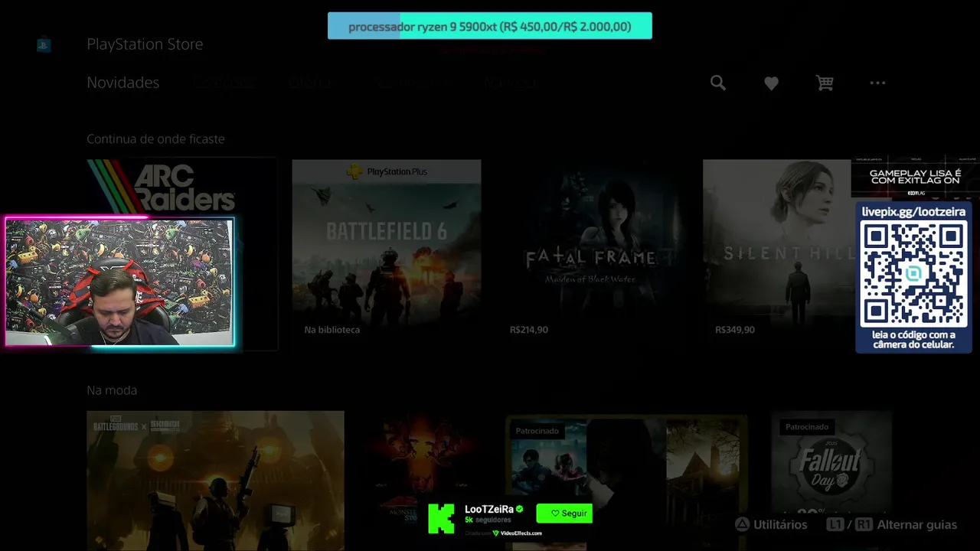Open the shopping cart icon
Screen dimensions: 980x551
tap(825, 83)
